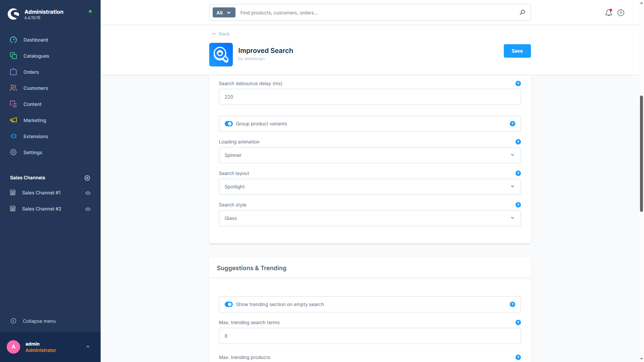This screenshot has height=362, width=644.
Task: Save the plugin configuration
Action: coord(517,51)
